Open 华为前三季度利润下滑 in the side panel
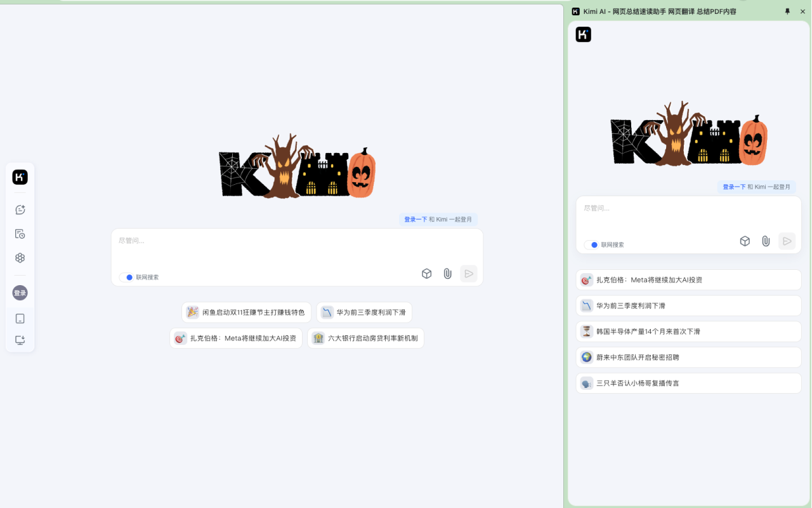This screenshot has height=508, width=812. click(688, 305)
